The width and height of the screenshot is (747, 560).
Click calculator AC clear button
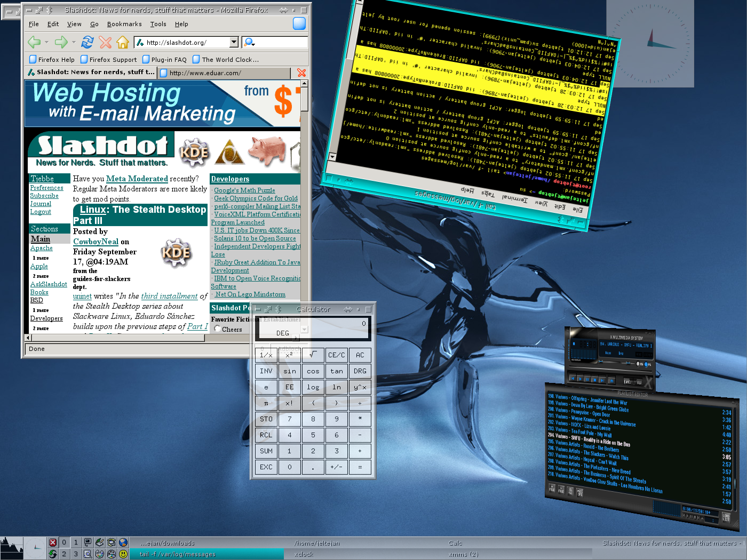360,355
